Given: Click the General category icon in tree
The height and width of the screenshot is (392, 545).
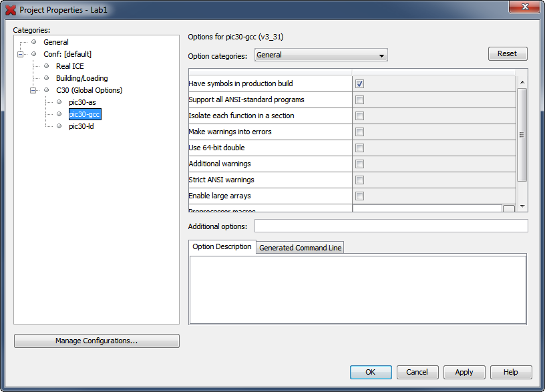Looking at the screenshot, I should [x=33, y=42].
